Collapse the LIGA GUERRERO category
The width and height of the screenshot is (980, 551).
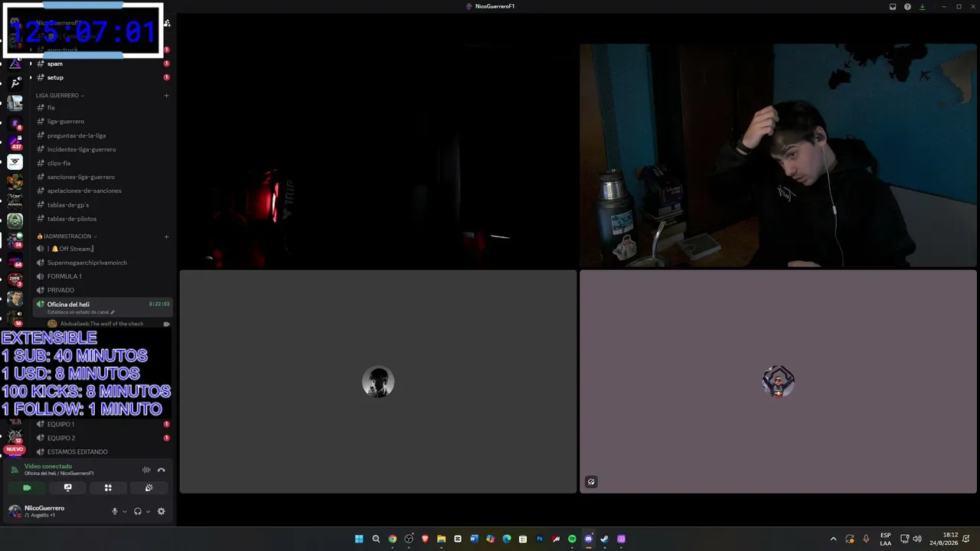(60, 96)
